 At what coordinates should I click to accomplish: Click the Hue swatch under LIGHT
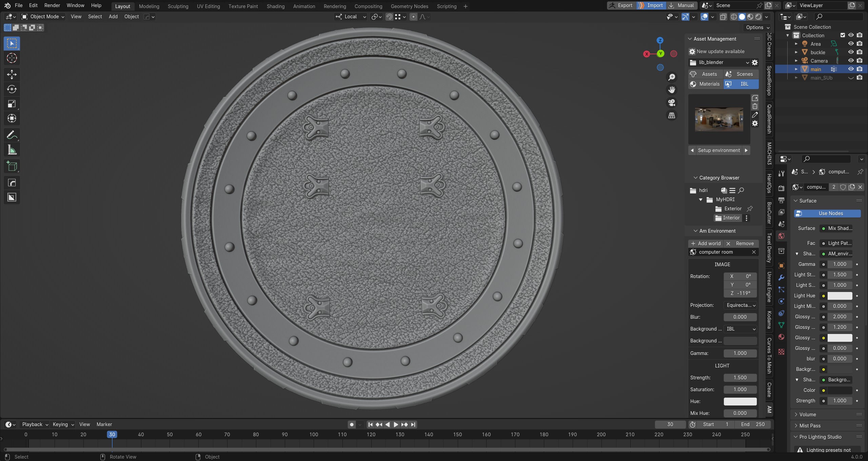click(740, 401)
